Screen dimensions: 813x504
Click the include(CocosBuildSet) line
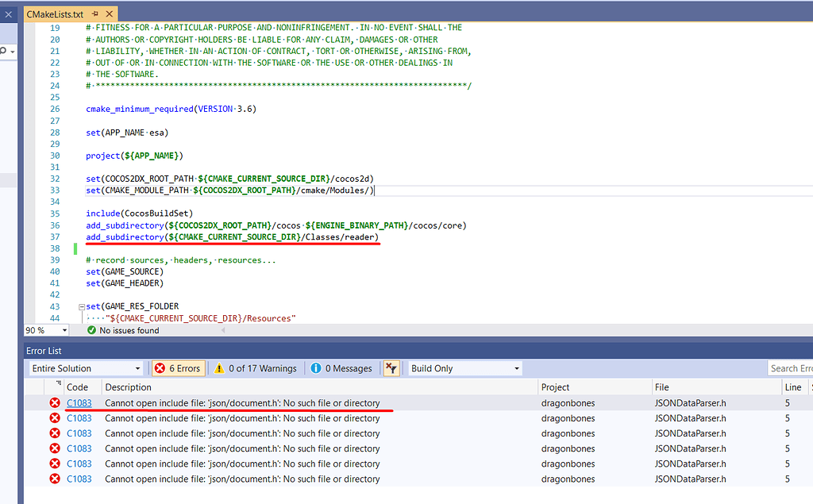(140, 214)
